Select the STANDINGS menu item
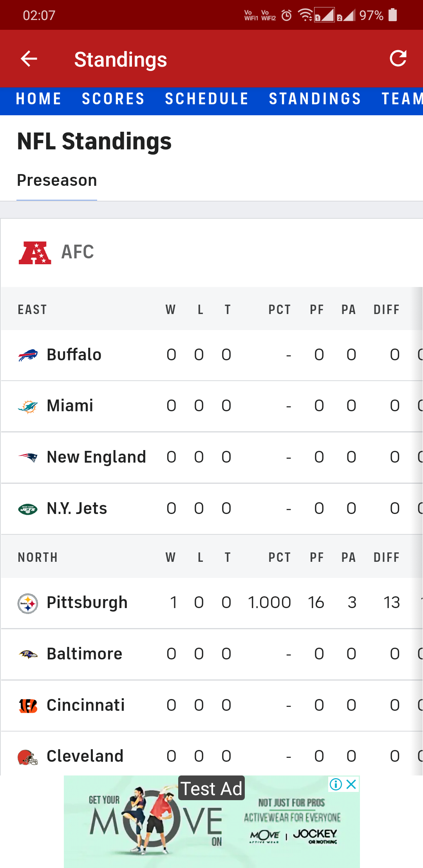423x868 pixels. (315, 99)
